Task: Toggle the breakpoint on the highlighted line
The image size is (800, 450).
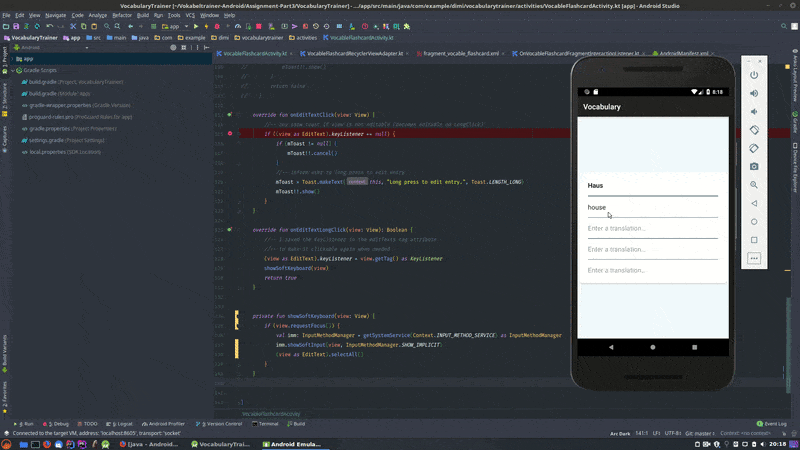Action: 229,133
